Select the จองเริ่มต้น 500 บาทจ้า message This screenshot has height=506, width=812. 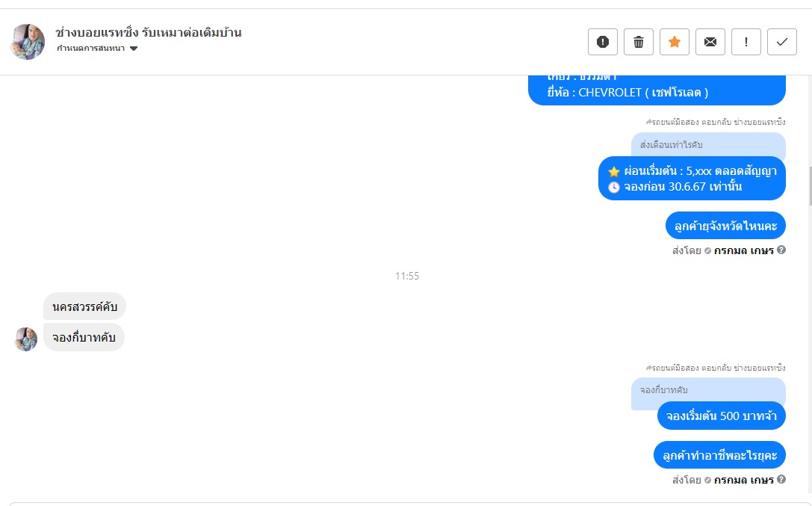coord(722,416)
